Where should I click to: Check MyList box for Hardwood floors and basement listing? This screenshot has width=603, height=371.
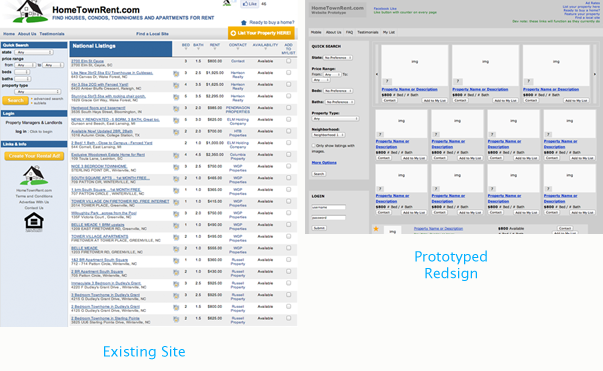(x=288, y=108)
